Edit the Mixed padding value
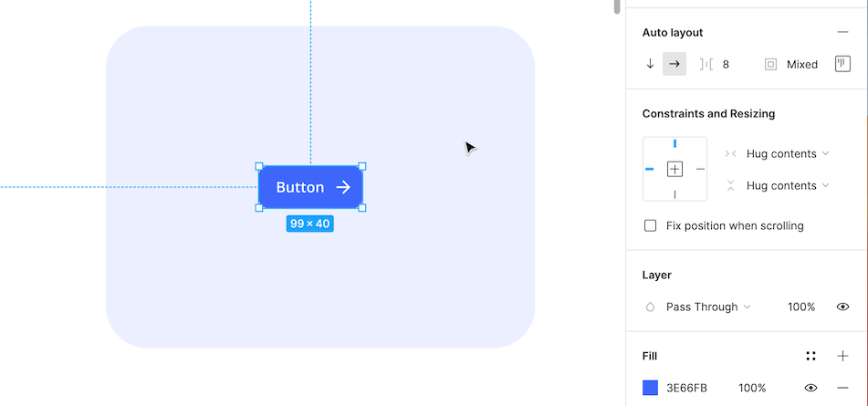Viewport: 868px width, 406px height. (802, 65)
